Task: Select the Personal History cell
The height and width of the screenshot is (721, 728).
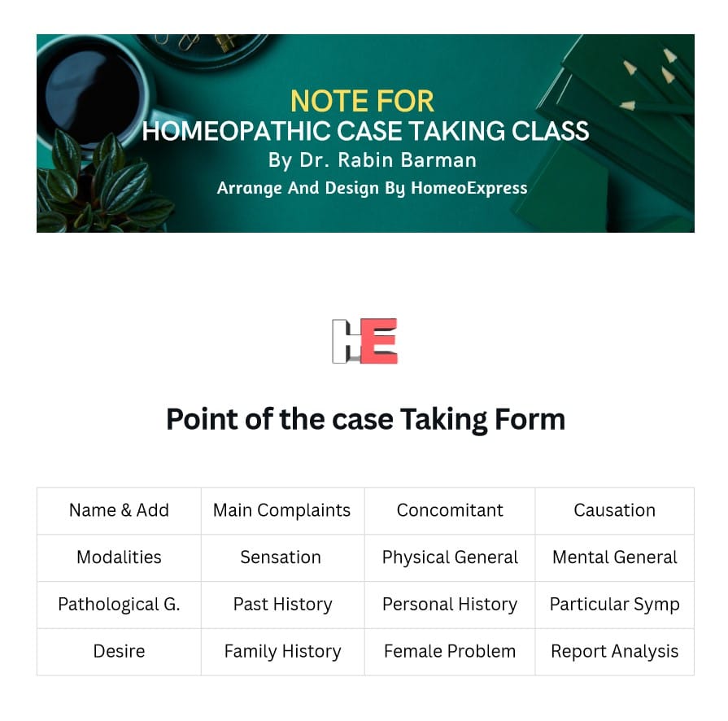Action: [450, 605]
